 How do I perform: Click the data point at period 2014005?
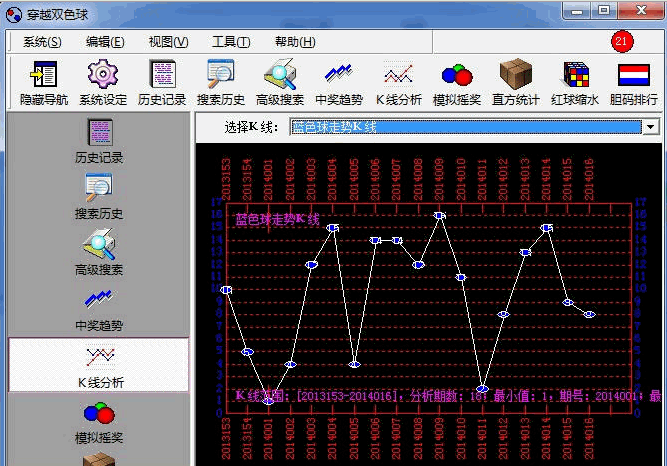coord(354,364)
